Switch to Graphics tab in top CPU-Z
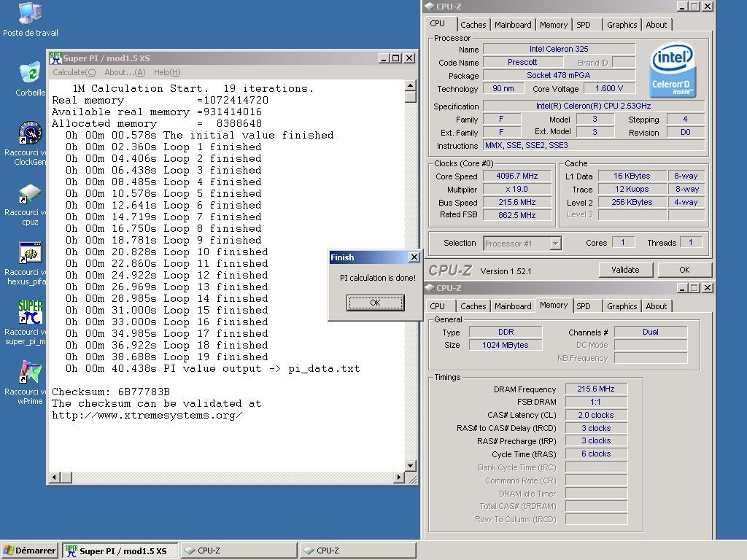747x560 pixels. point(622,25)
